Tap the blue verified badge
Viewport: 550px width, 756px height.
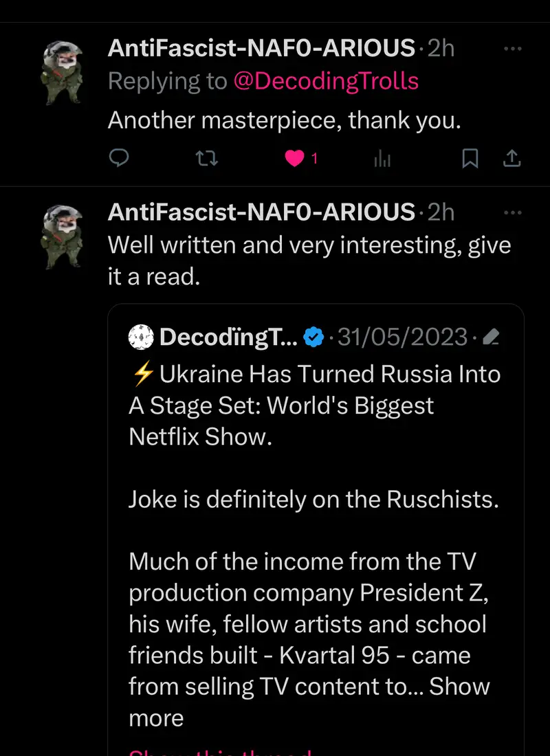point(314,337)
